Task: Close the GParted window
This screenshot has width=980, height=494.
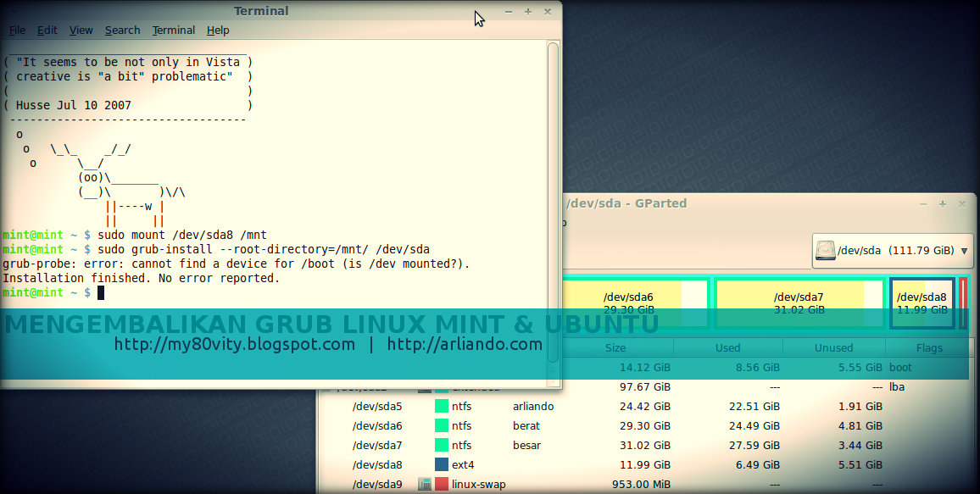Action: (x=962, y=203)
